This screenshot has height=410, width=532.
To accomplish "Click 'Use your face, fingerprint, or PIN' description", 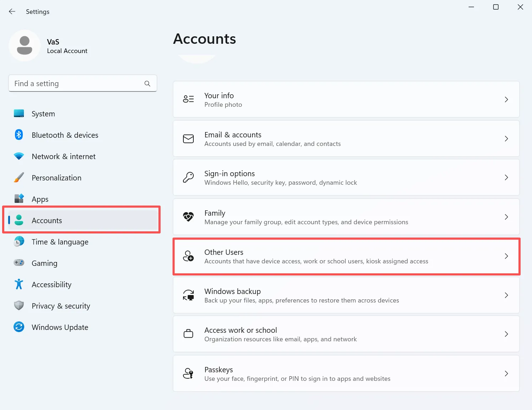I will [x=297, y=379].
